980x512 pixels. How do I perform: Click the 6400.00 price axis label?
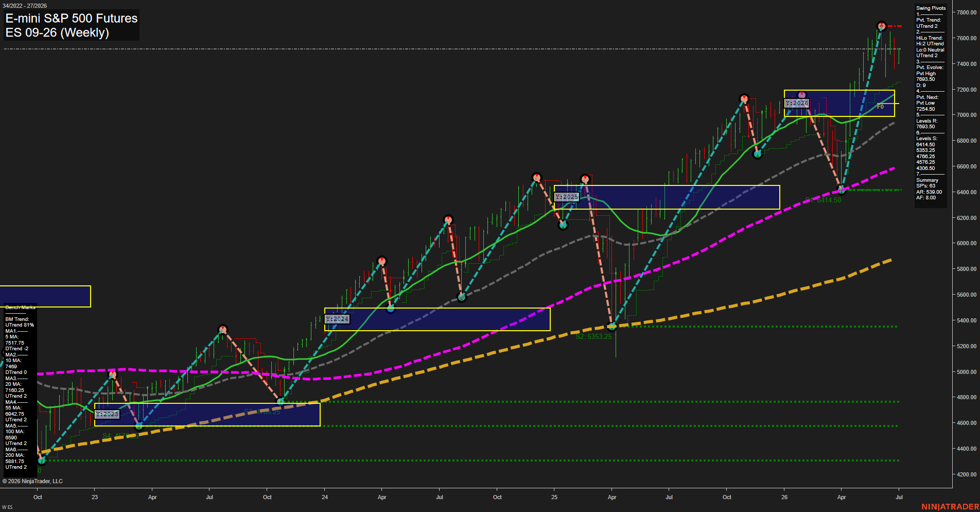click(x=967, y=192)
